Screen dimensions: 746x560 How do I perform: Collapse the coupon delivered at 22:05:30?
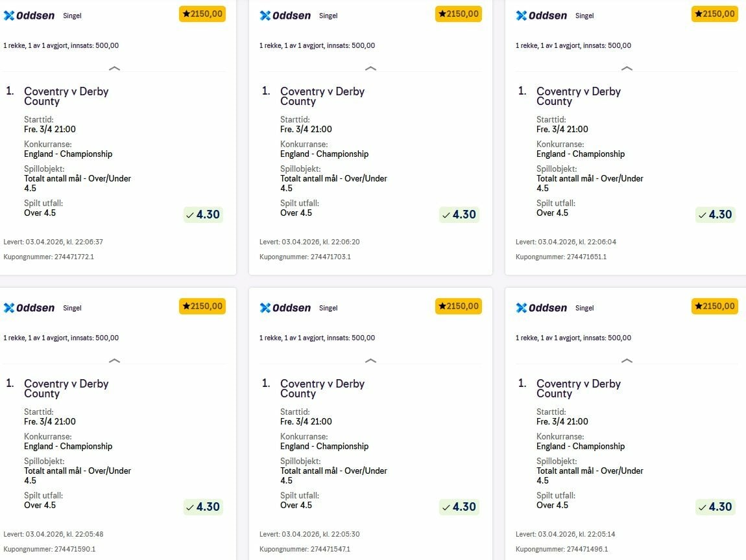pos(370,360)
